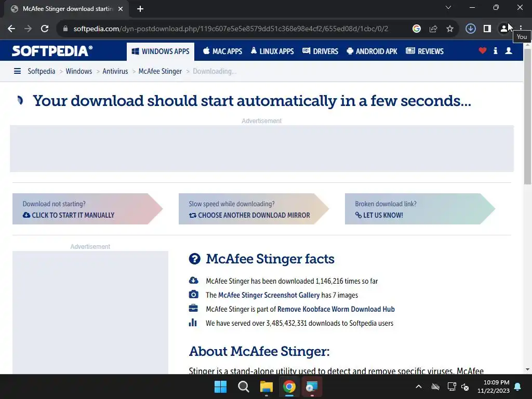This screenshot has width=532, height=399.
Task: Click the page vertical scrollbar thumb
Action: [x=527, y=117]
